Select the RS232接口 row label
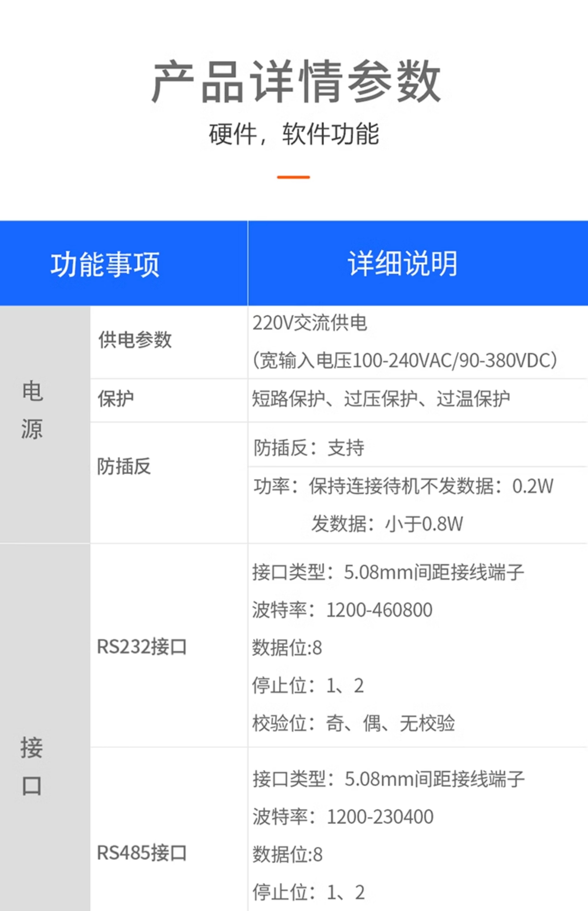This screenshot has width=588, height=911. [x=142, y=647]
